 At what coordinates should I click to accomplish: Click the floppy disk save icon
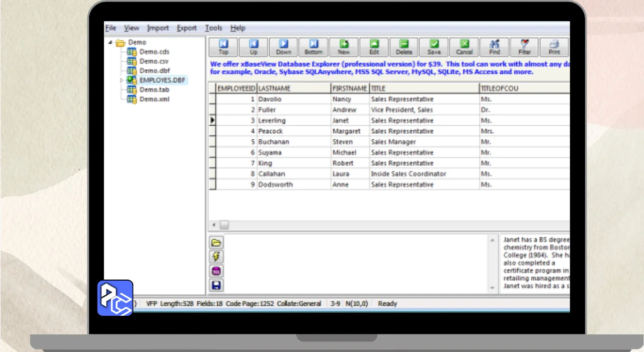tap(216, 286)
